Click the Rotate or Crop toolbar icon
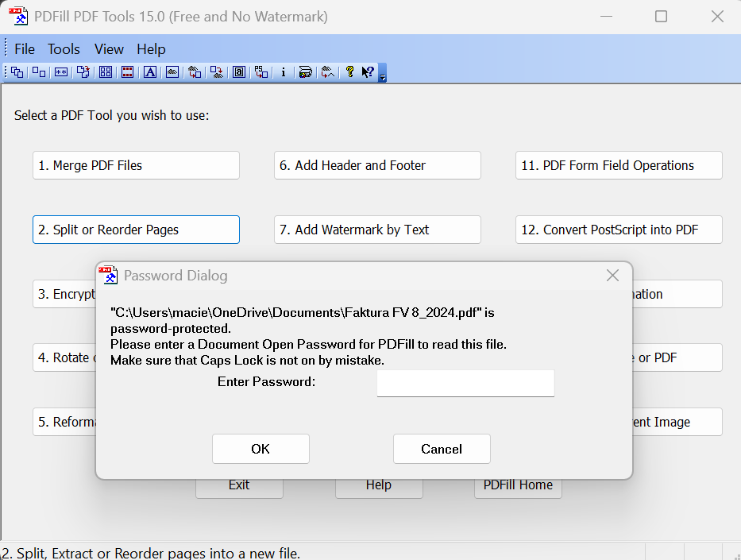 pyautogui.click(x=83, y=72)
